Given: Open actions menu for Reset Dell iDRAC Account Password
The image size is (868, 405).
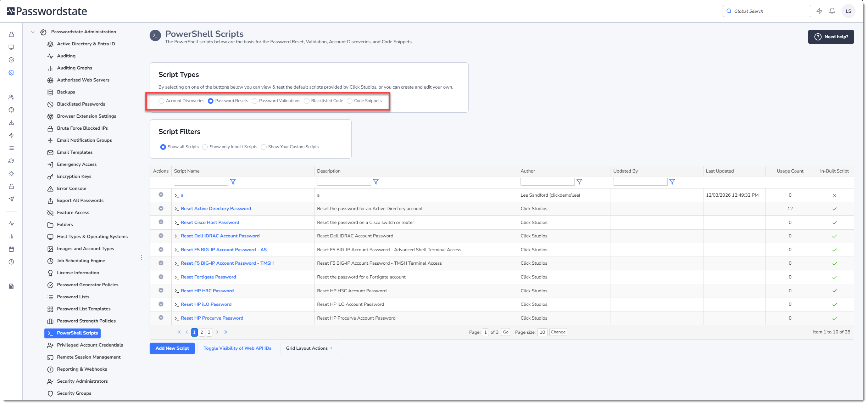Looking at the screenshot, I should tap(161, 236).
